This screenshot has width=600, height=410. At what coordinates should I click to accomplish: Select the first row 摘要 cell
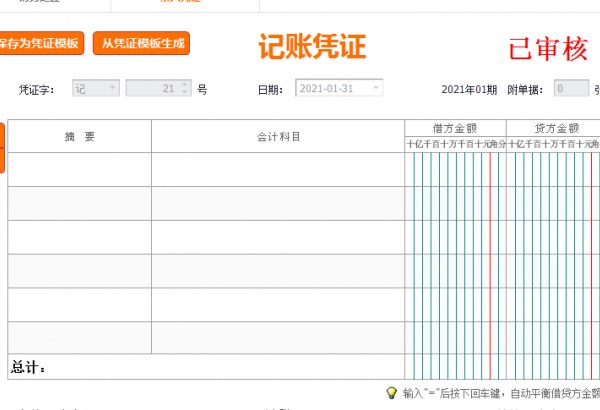click(x=80, y=169)
